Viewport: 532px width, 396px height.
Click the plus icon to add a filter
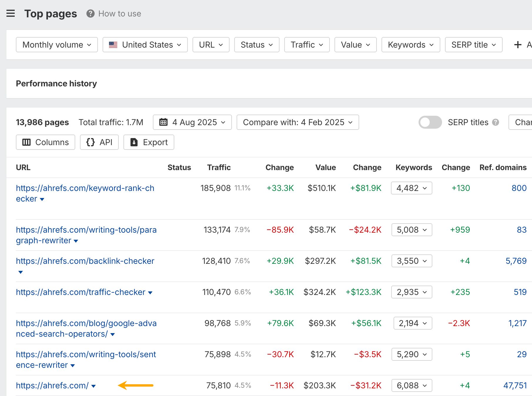[x=518, y=45]
